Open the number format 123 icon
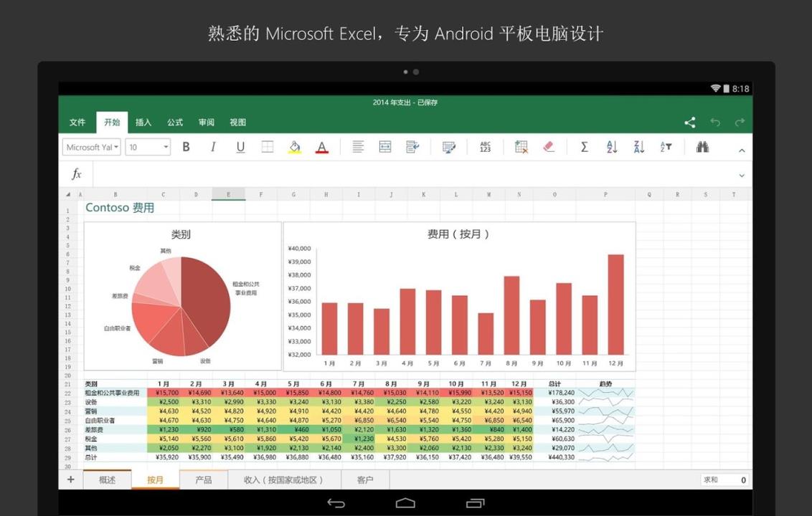The image size is (812, 516). click(484, 147)
